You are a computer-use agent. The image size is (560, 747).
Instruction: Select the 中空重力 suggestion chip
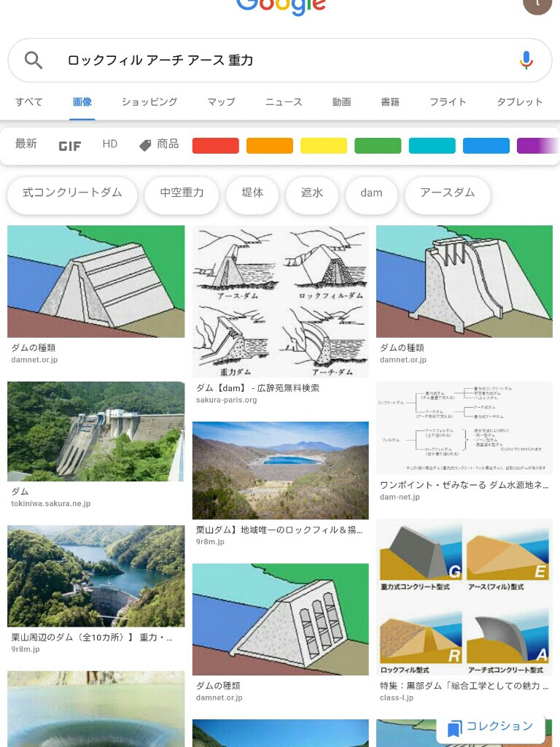[x=182, y=193]
